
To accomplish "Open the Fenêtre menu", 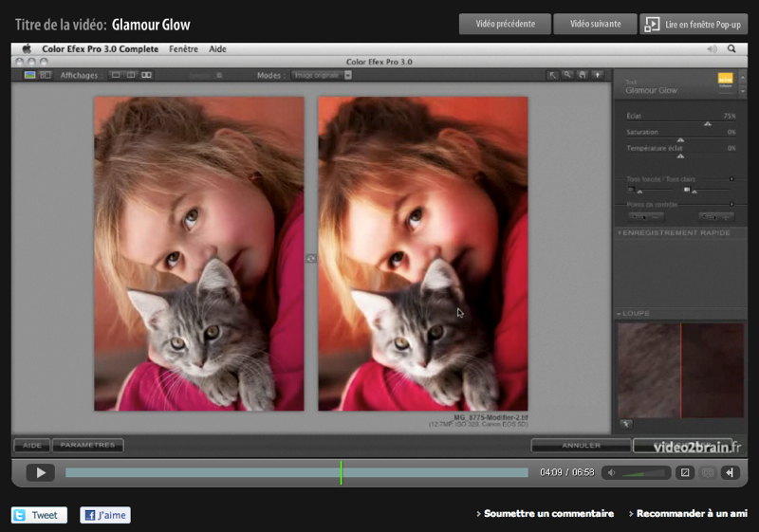I will point(183,49).
